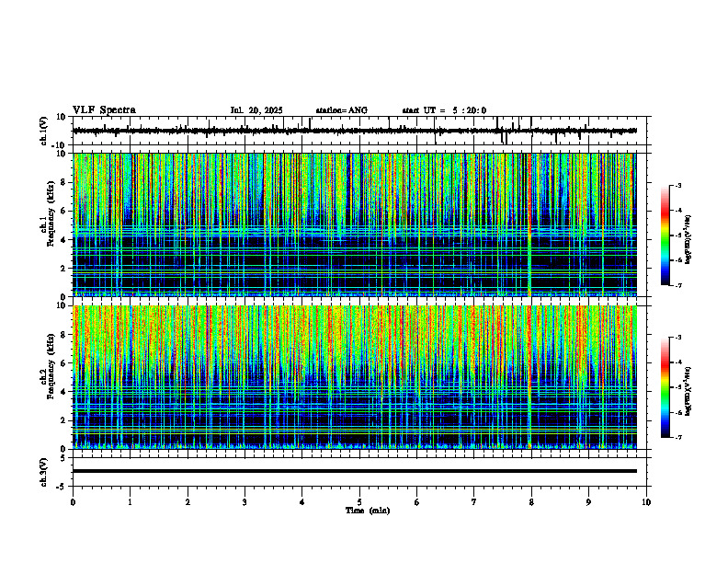
Task: Click time axis tick label "3"
Action: point(245,502)
